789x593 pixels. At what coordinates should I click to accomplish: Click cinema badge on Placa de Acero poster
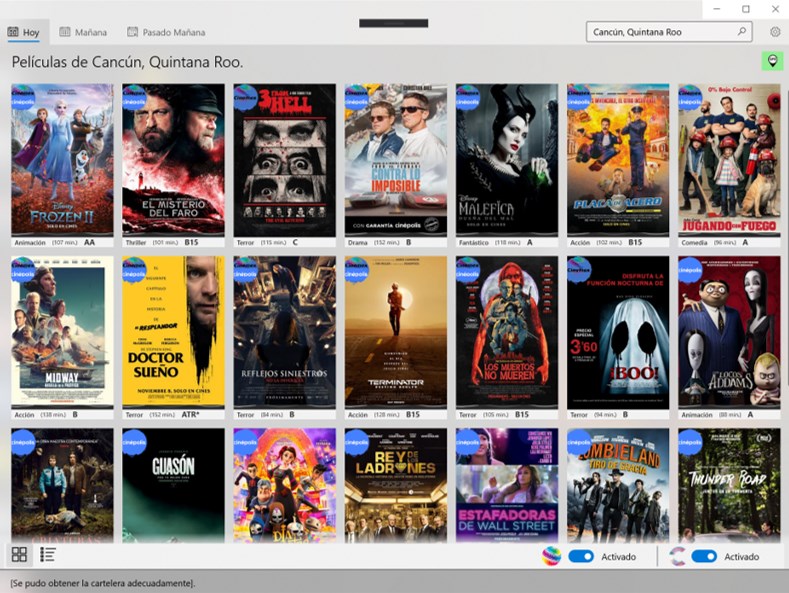[579, 97]
